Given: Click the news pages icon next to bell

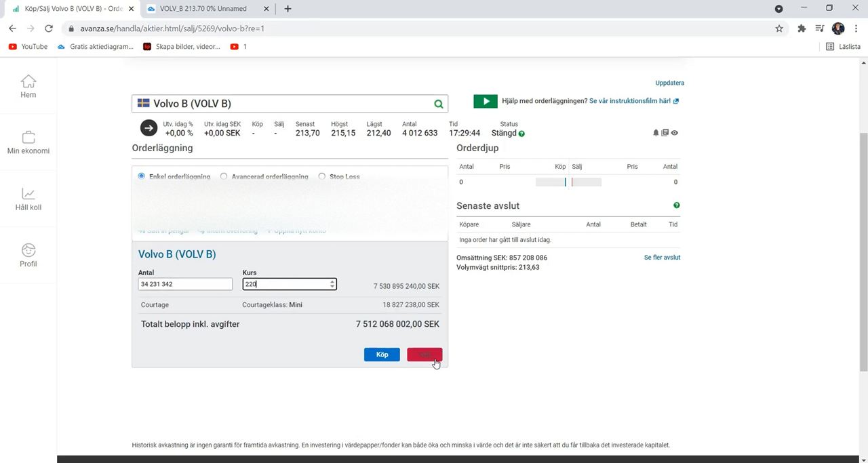Looking at the screenshot, I should pos(665,133).
